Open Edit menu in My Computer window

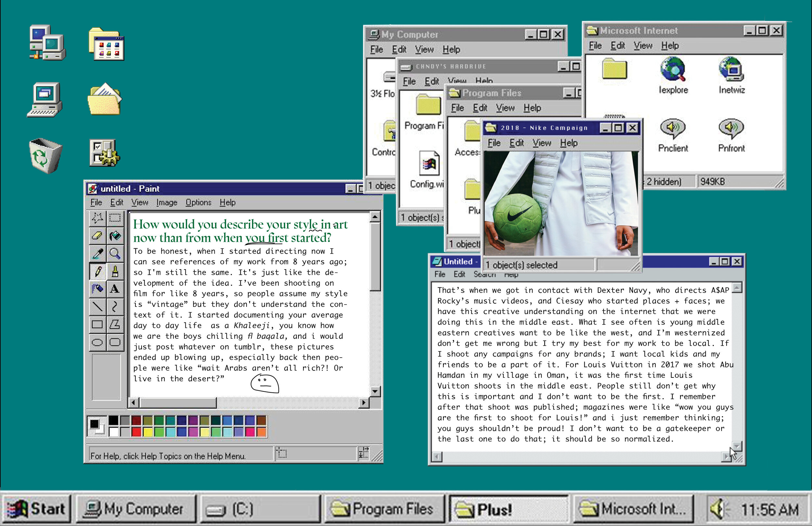coord(399,49)
